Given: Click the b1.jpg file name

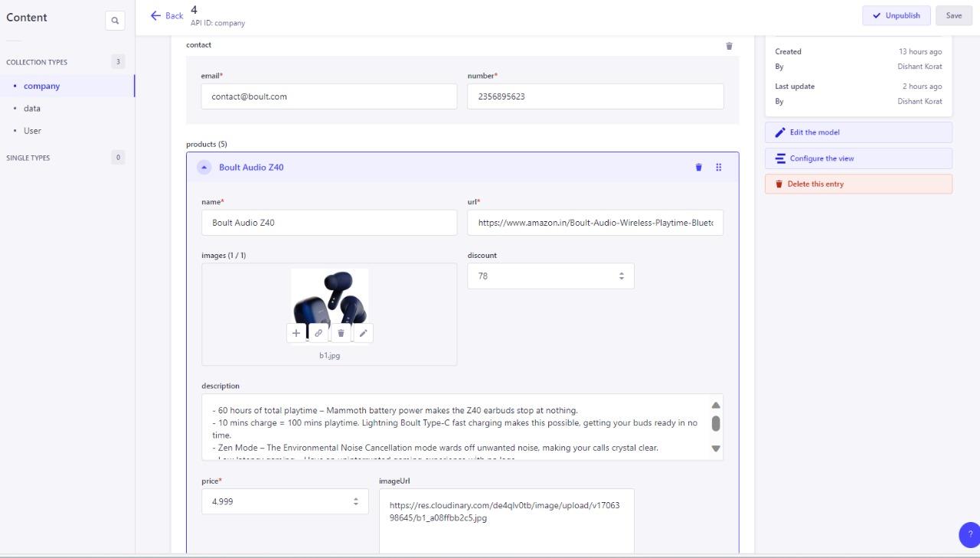Looking at the screenshot, I should [329, 355].
